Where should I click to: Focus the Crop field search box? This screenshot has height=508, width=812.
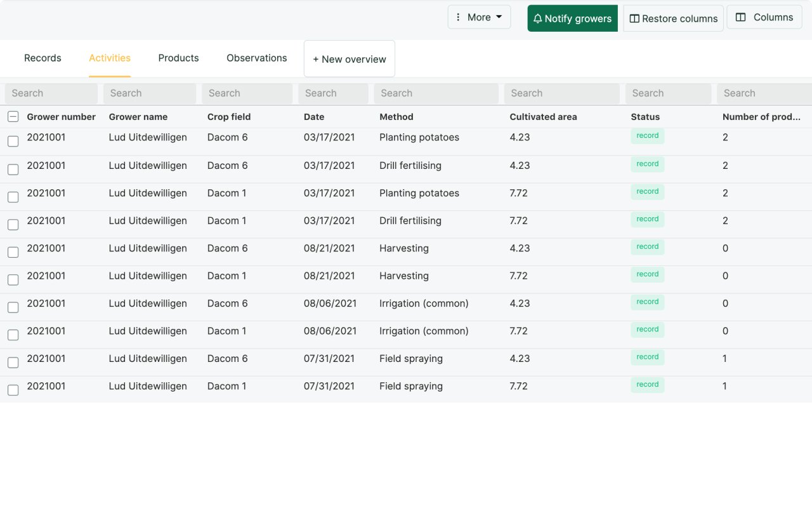(247, 93)
